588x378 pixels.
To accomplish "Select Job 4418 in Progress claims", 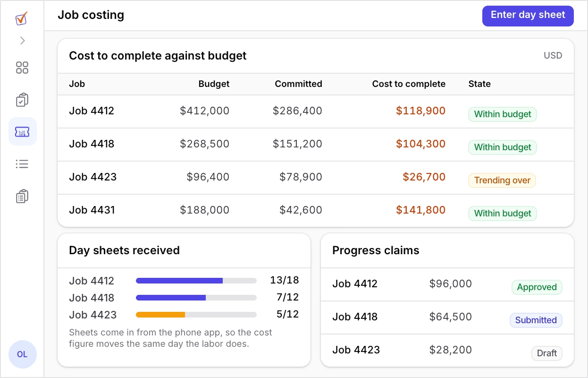I will [355, 317].
